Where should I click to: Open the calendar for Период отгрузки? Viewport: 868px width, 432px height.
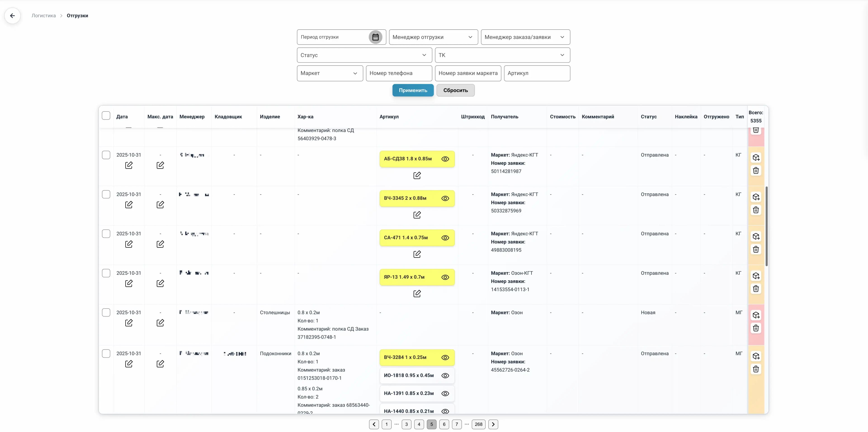click(x=375, y=37)
